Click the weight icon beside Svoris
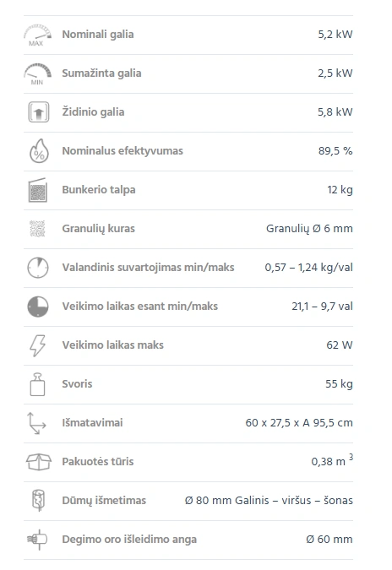 [37, 384]
